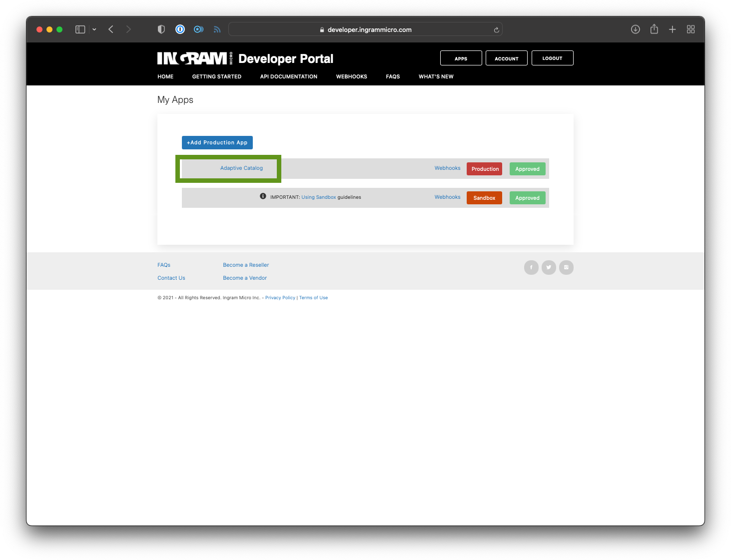This screenshot has width=731, height=560.
Task: Open the footer FAQs link
Action: pos(164,265)
